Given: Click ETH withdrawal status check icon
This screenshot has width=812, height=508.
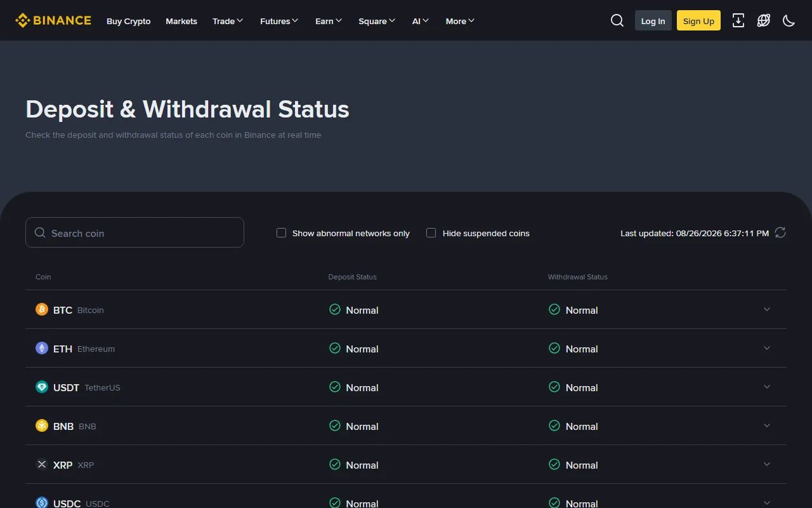Looking at the screenshot, I should (554, 349).
